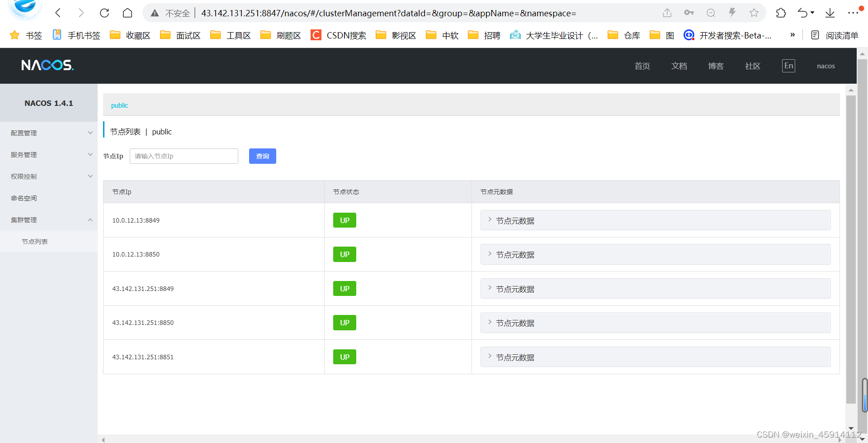The width and height of the screenshot is (868, 443).
Task: Open the 仓库 bookmark folder
Action: [624, 35]
